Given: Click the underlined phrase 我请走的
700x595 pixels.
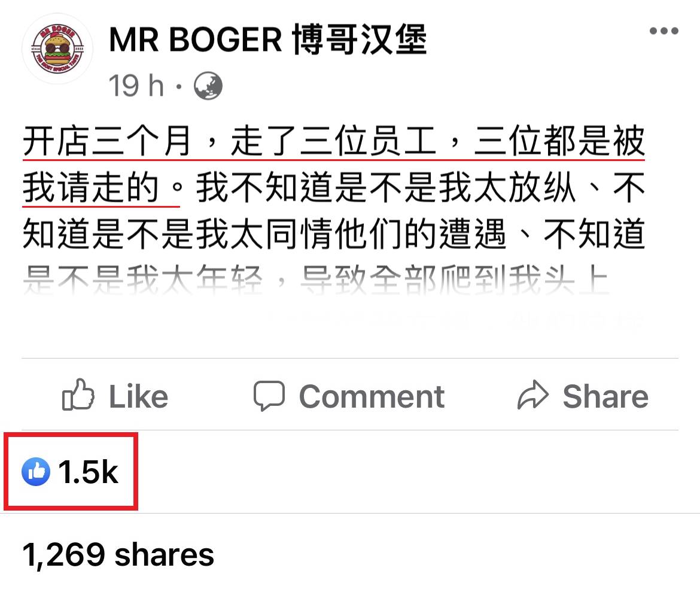Looking at the screenshot, I should pyautogui.click(x=90, y=187).
